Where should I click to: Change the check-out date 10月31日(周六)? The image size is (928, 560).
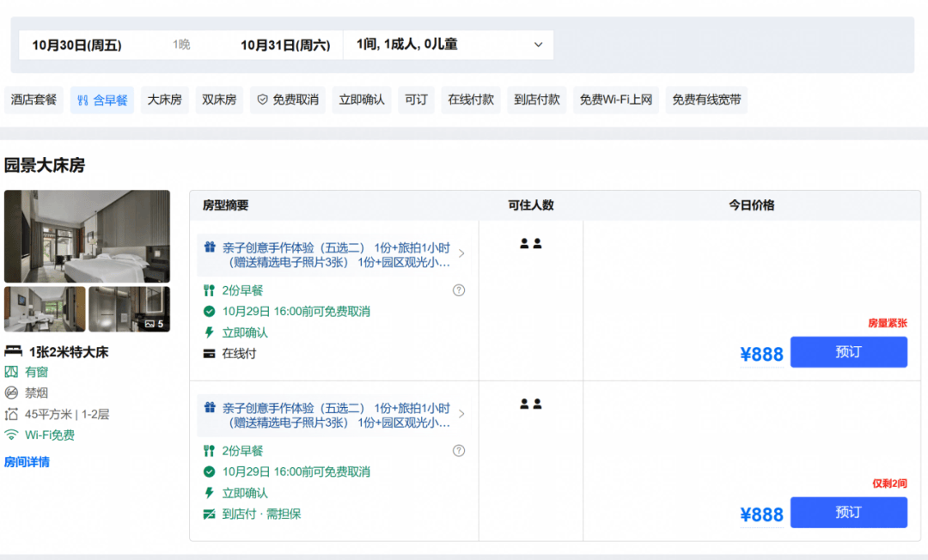285,45
